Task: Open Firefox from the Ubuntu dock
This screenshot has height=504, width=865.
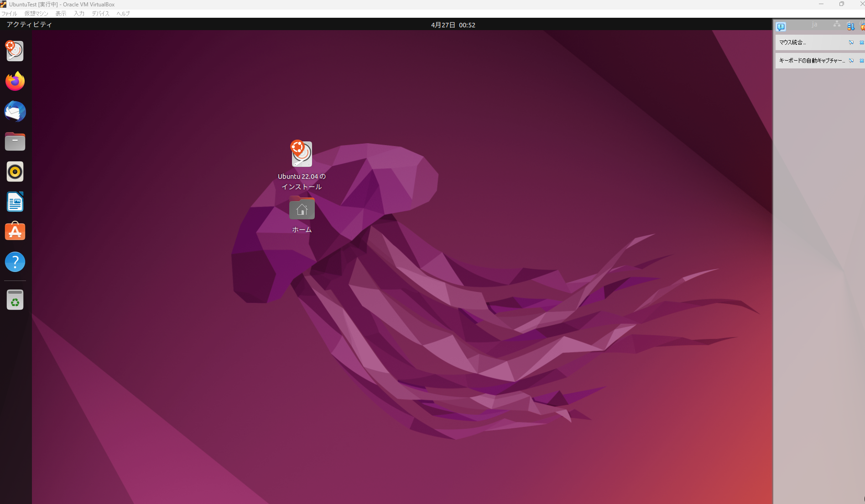Action: tap(15, 81)
